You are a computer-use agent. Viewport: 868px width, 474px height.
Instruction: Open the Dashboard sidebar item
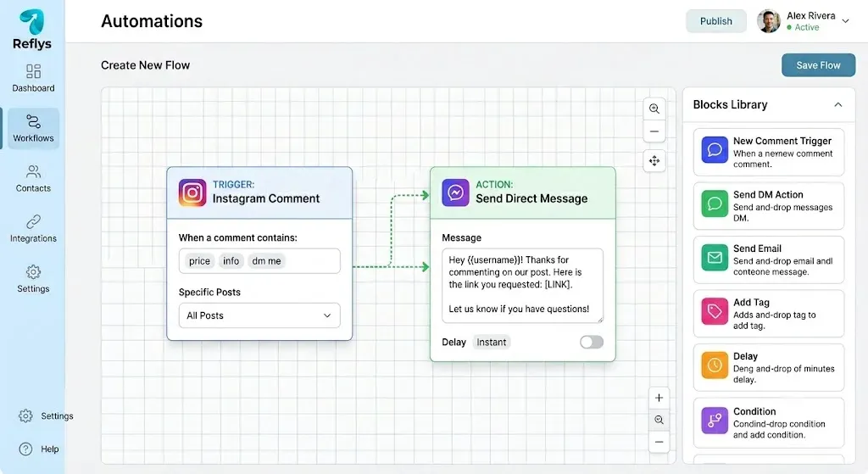tap(33, 78)
